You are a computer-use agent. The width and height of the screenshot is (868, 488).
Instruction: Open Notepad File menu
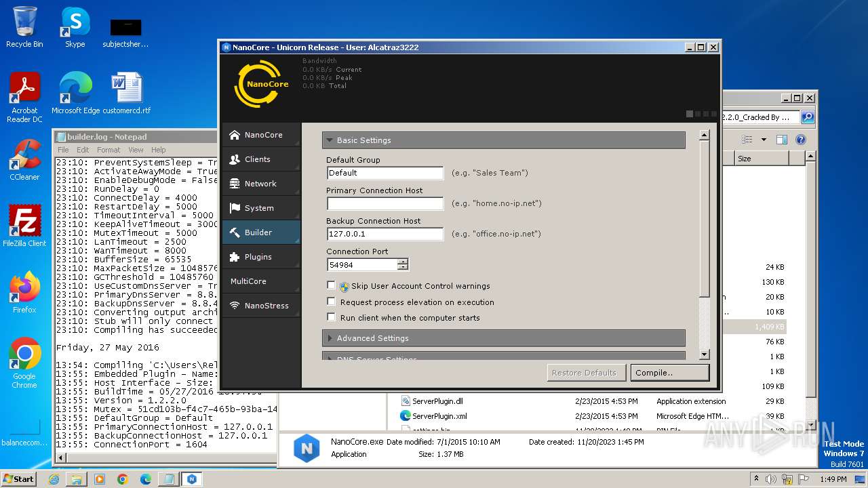point(63,150)
